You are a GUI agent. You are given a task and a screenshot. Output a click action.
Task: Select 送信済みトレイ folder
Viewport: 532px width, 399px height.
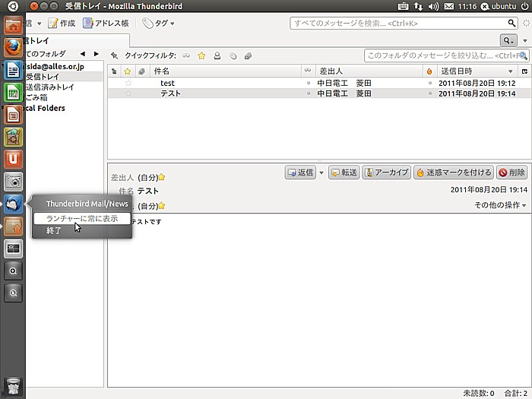50,87
